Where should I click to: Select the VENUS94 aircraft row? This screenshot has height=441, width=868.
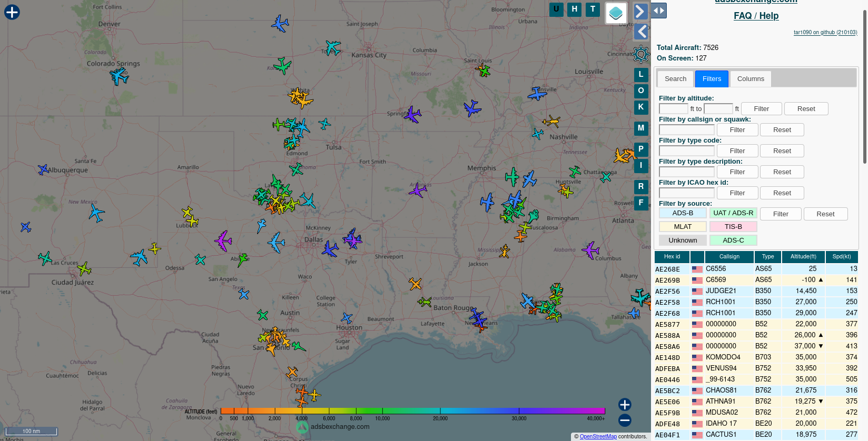[756, 368]
